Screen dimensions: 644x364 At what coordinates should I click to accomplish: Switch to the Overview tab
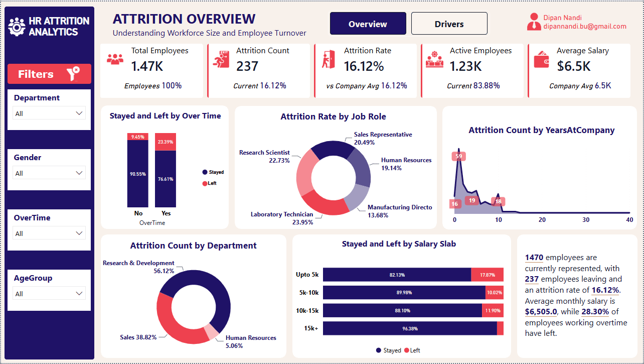click(368, 24)
